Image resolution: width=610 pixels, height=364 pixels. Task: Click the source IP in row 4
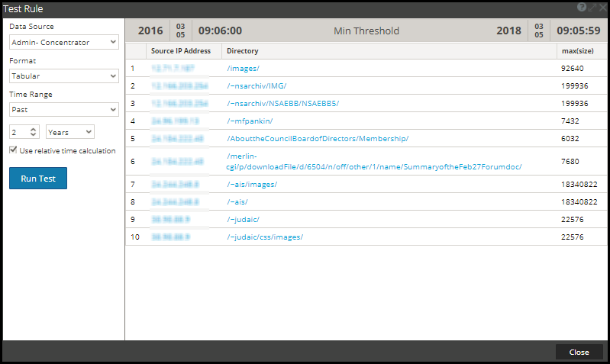[175, 121]
